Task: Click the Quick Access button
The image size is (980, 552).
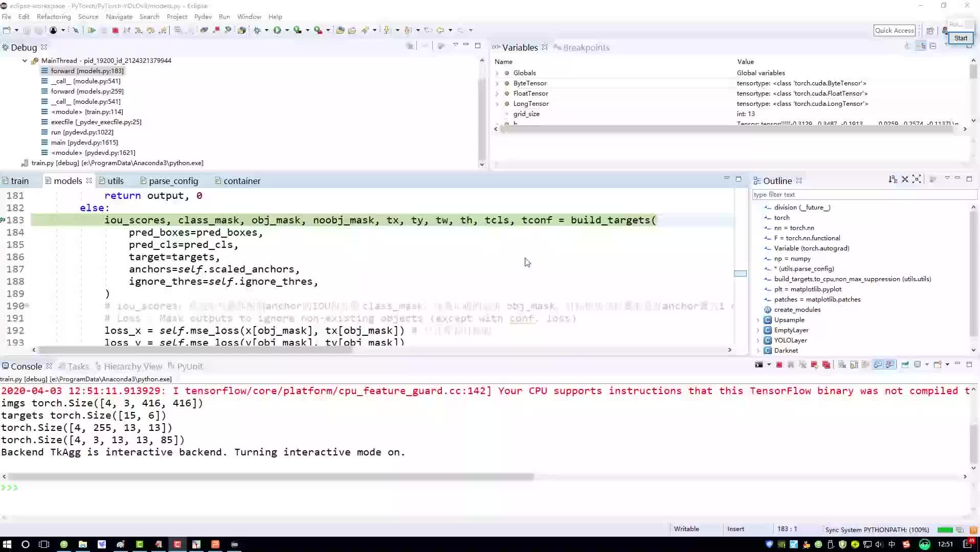Action: pos(894,30)
